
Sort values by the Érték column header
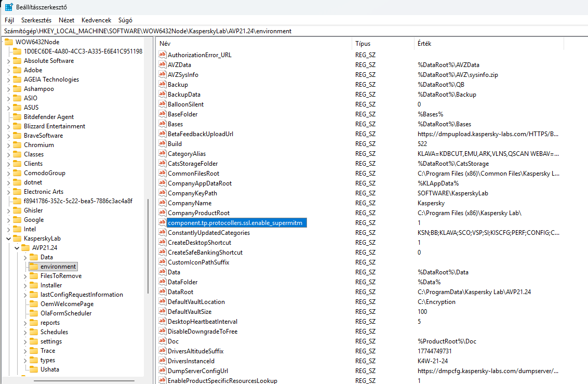click(x=489, y=44)
